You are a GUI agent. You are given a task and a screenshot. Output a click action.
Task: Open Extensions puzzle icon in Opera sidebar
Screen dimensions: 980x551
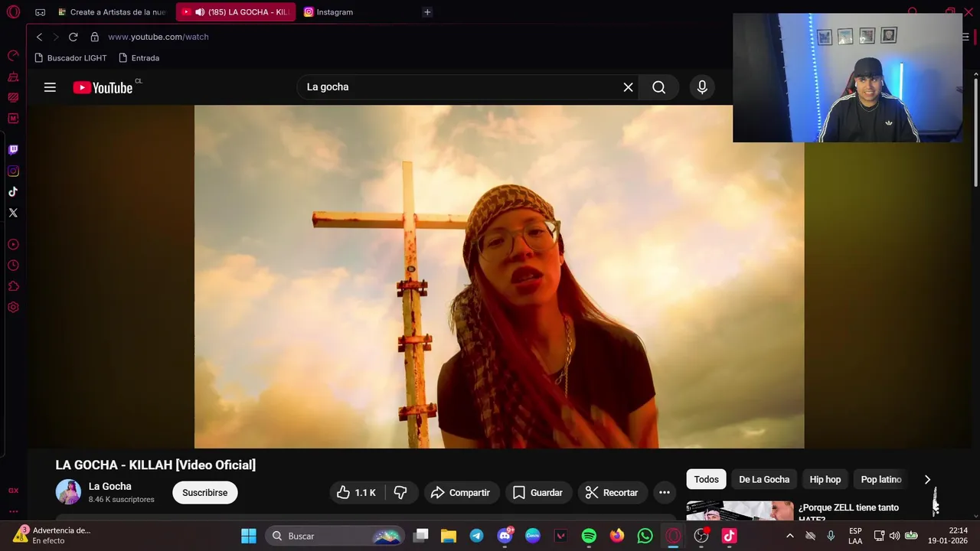pyautogui.click(x=13, y=286)
